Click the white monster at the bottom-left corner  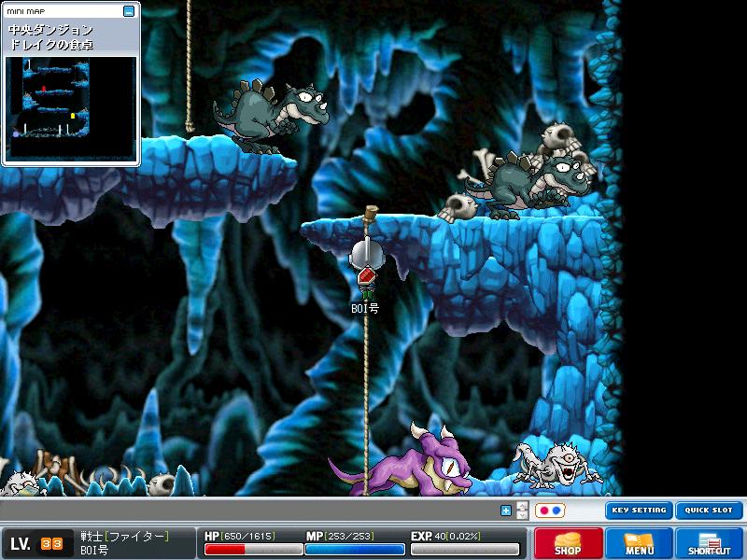21,483
